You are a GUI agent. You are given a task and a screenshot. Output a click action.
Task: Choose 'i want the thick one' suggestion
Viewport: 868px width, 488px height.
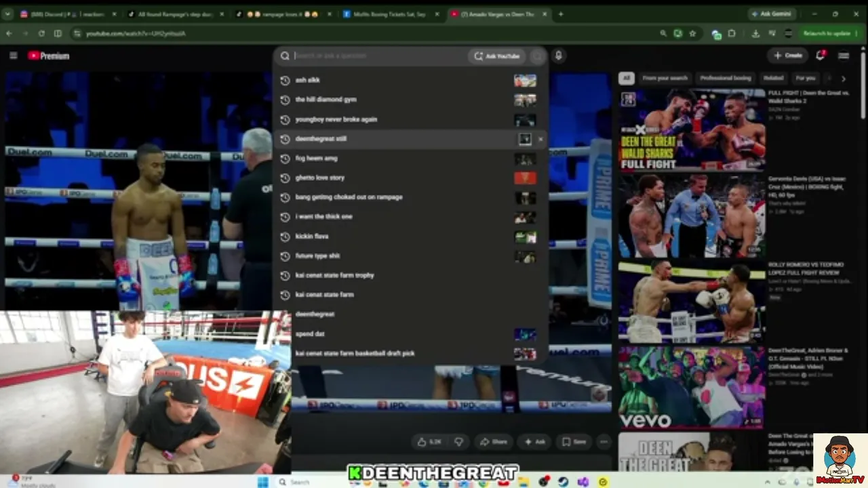tap(411, 217)
